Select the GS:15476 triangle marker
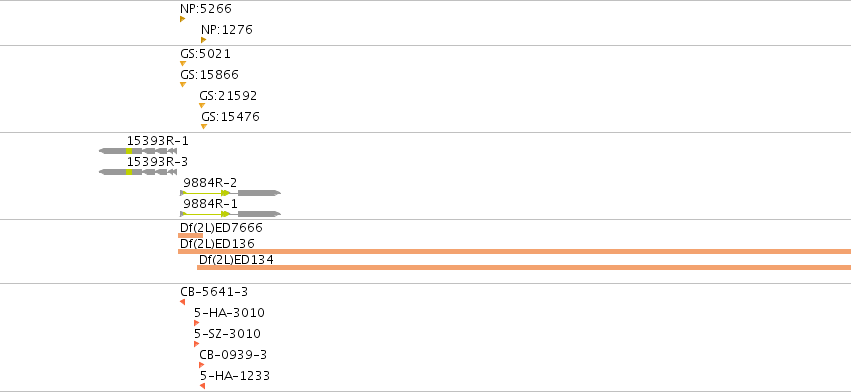 tap(204, 127)
